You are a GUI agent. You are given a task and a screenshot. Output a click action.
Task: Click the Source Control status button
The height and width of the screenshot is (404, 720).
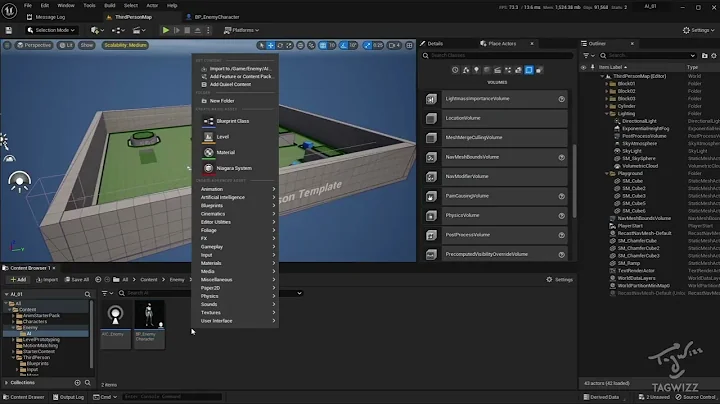[695, 397]
